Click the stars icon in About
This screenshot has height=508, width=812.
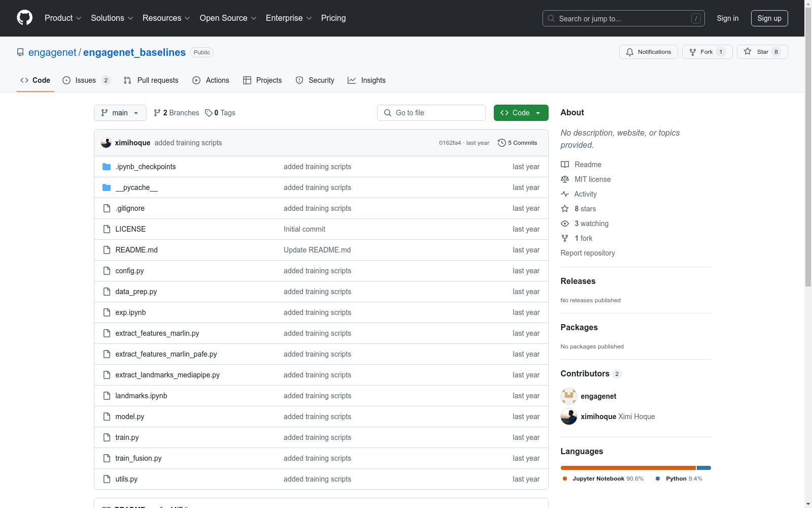565,209
